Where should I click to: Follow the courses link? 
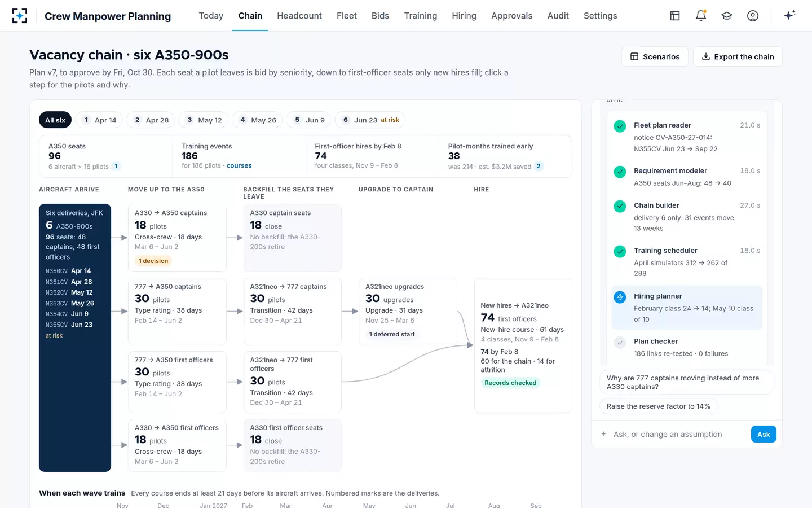click(239, 166)
